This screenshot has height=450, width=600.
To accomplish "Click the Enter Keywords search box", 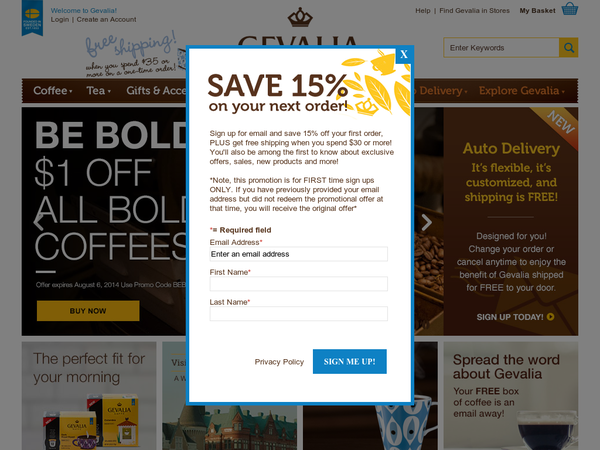I will pyautogui.click(x=501, y=48).
